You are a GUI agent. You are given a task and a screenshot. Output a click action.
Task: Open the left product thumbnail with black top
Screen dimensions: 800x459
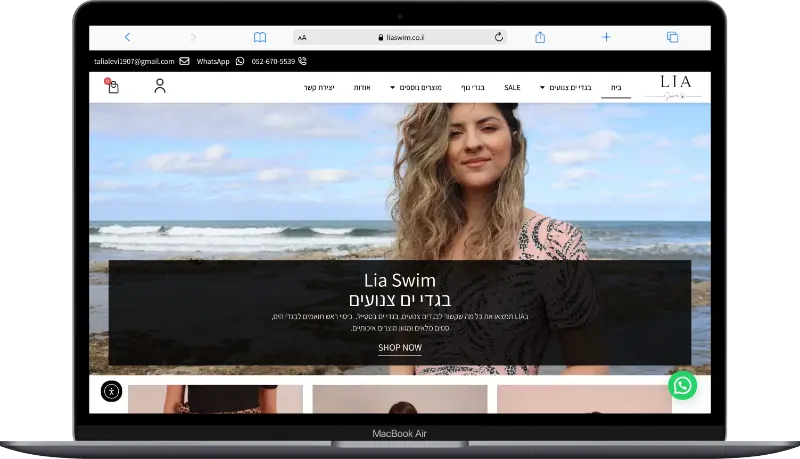[x=215, y=399]
